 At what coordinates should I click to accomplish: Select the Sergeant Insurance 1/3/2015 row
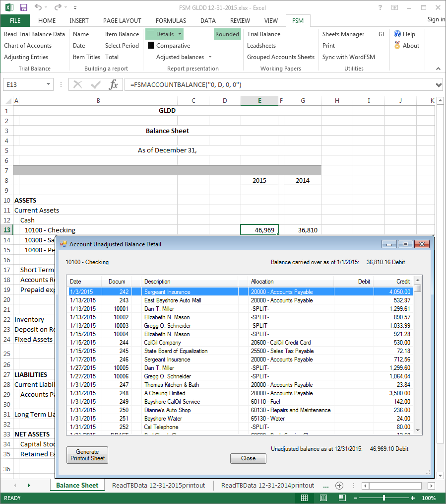pyautogui.click(x=240, y=292)
